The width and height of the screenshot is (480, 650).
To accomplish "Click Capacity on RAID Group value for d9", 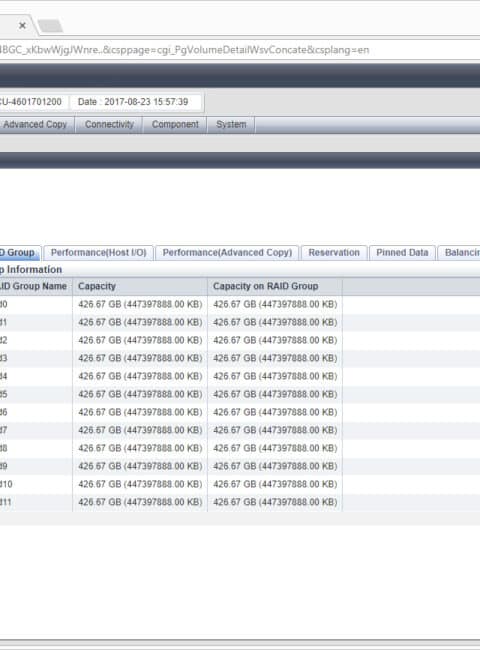I will 274,466.
